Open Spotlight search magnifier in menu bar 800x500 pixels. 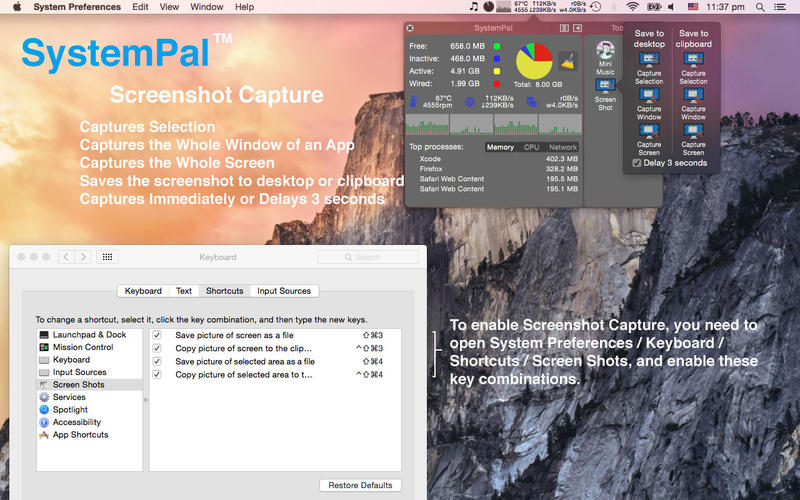pyautogui.click(x=760, y=7)
